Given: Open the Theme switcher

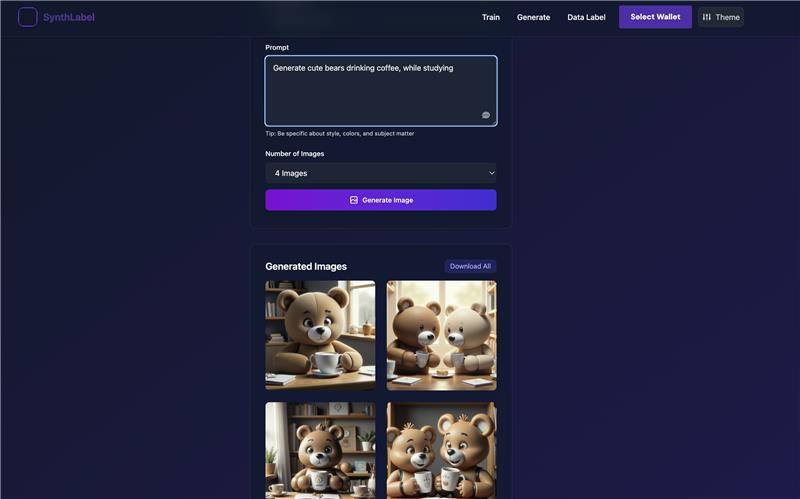Looking at the screenshot, I should (x=720, y=17).
